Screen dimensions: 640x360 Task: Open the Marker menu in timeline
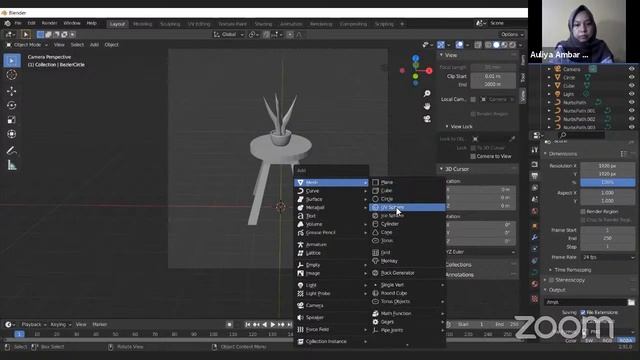(x=100, y=324)
